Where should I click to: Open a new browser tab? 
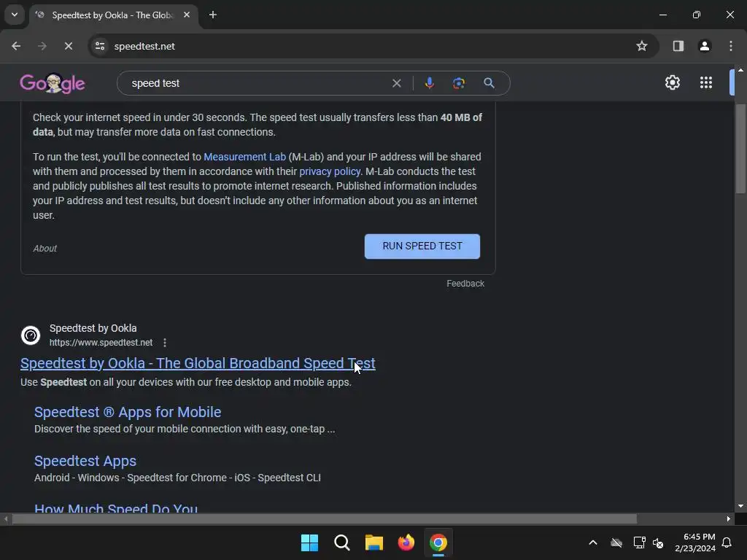[213, 15]
